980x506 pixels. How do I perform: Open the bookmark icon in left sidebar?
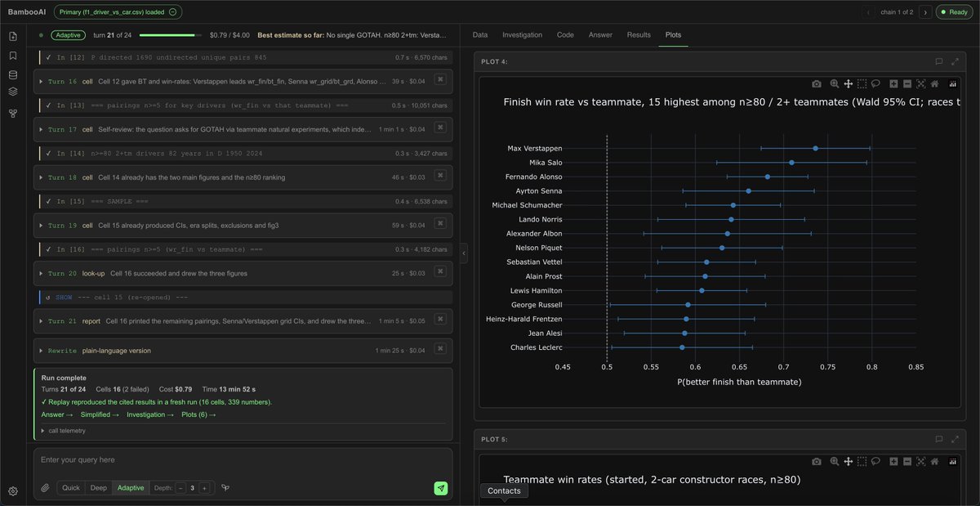point(13,56)
